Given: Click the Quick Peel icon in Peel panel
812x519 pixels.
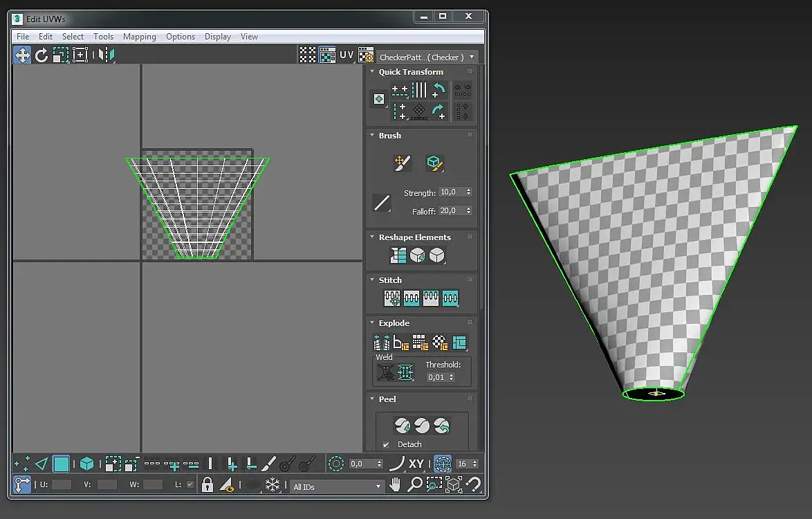Looking at the screenshot, I should (x=403, y=425).
